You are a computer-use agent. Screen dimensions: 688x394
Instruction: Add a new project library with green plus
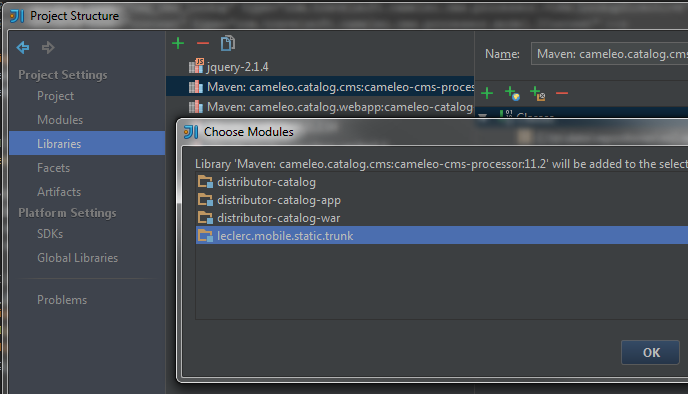click(x=178, y=43)
